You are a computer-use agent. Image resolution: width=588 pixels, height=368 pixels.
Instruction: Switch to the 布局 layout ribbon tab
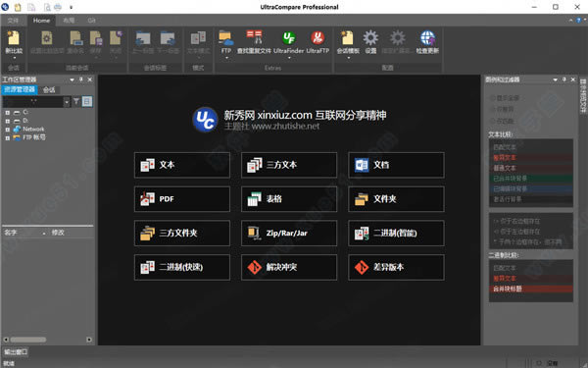click(69, 21)
